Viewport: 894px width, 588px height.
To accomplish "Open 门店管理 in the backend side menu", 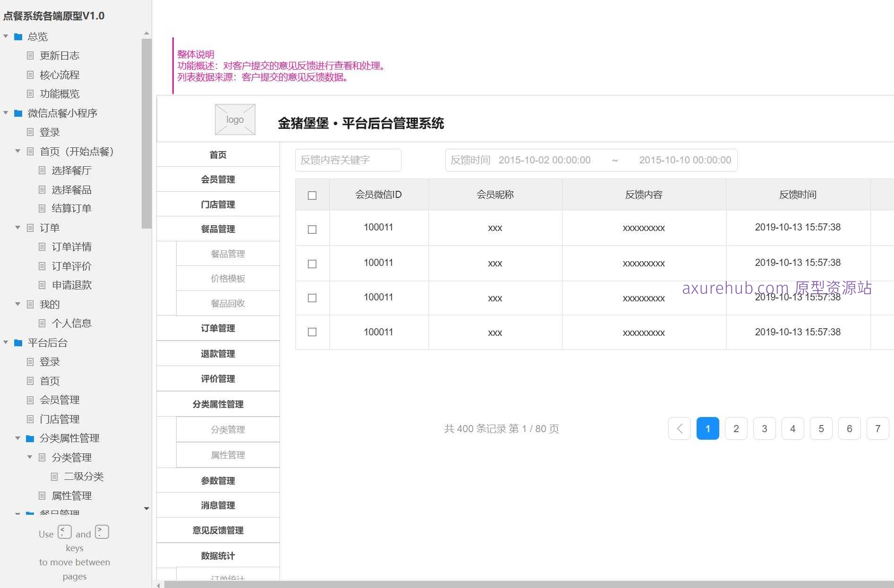I will (218, 204).
